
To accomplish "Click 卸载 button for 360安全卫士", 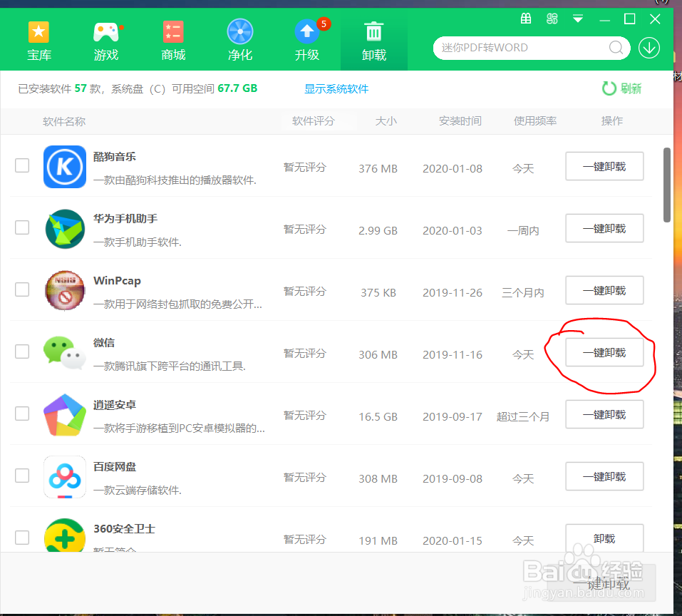I will (x=604, y=538).
